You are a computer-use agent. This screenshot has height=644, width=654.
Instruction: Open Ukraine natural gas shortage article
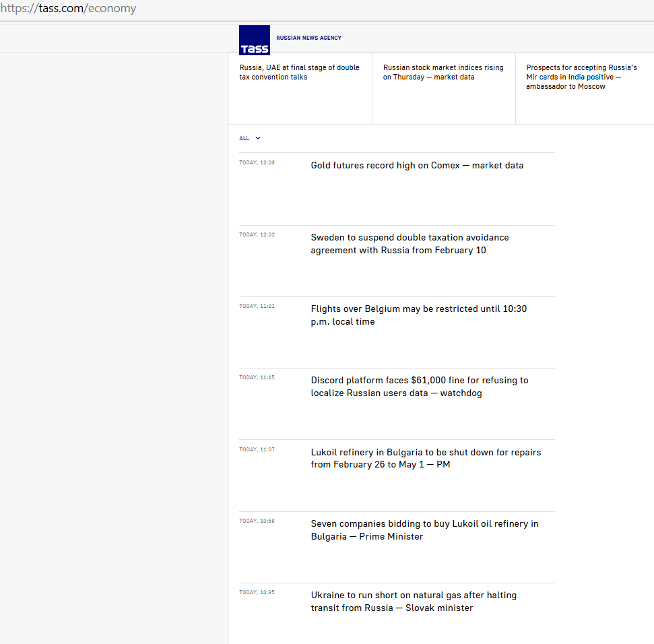(x=414, y=602)
